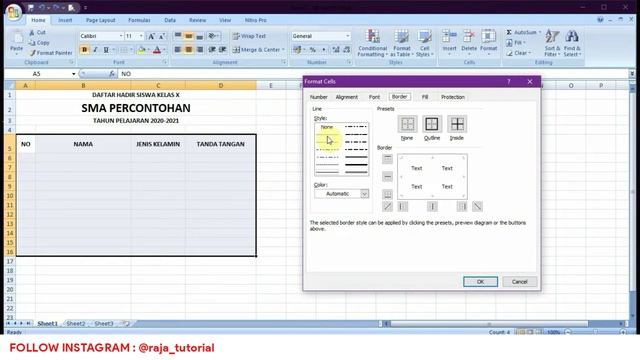Open Conditional Formatting menu
The height and width of the screenshot is (360, 640).
coord(372,43)
